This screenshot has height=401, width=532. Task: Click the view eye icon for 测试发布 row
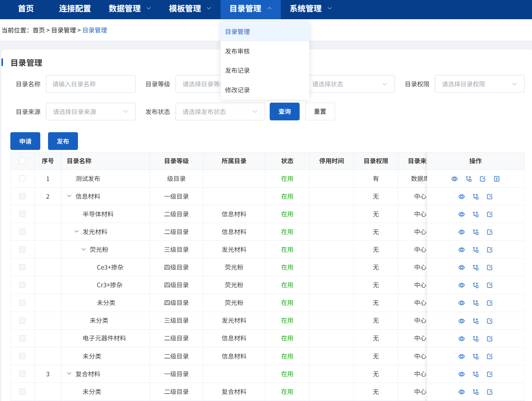click(454, 179)
